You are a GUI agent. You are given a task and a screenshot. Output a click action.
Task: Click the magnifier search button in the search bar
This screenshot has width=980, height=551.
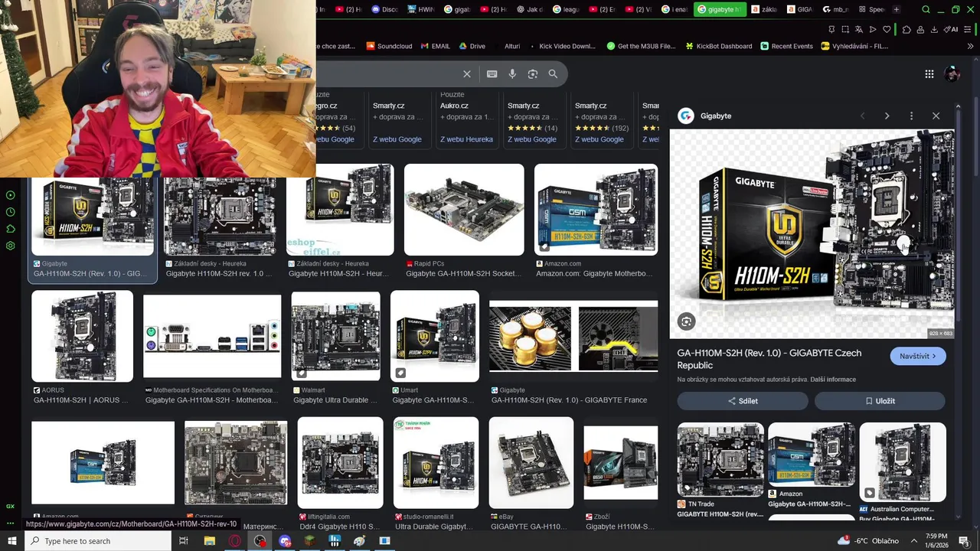(x=553, y=74)
